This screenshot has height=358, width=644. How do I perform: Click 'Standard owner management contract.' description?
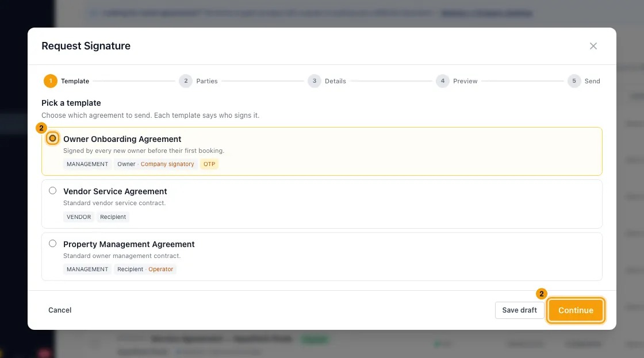pyautogui.click(x=122, y=256)
